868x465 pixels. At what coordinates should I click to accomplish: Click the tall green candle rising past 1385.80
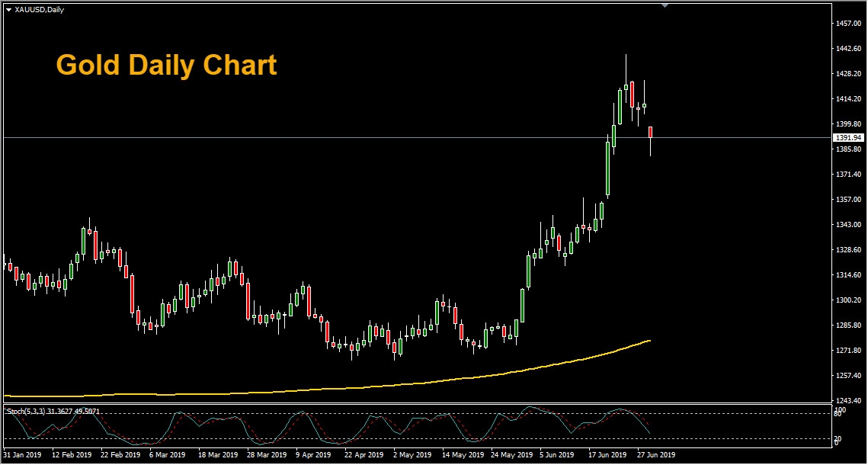pos(608,168)
